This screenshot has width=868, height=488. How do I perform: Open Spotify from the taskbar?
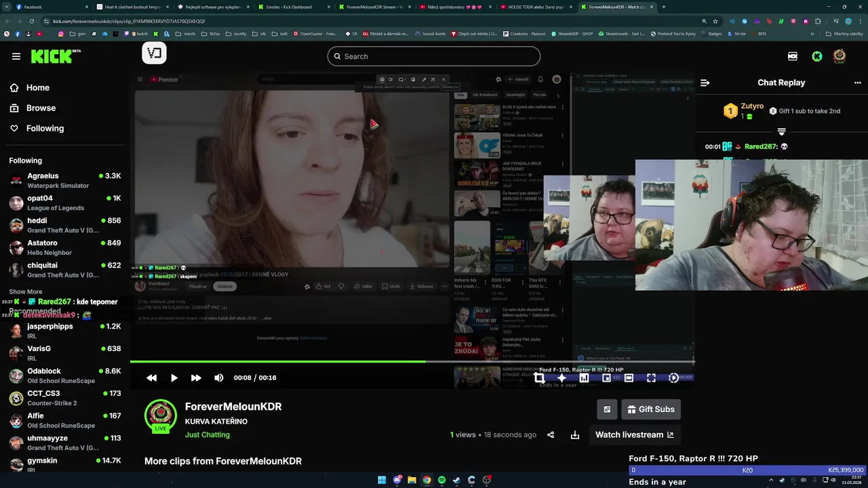[441, 480]
